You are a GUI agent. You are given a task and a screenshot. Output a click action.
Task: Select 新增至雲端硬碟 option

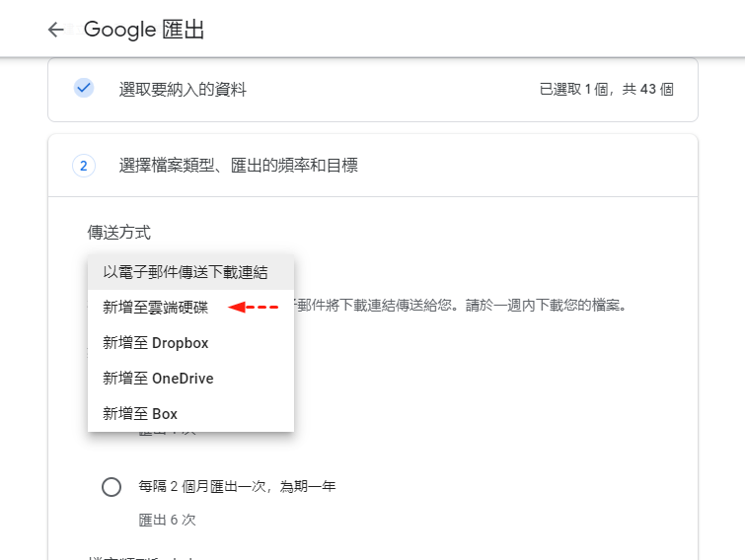click(x=156, y=308)
